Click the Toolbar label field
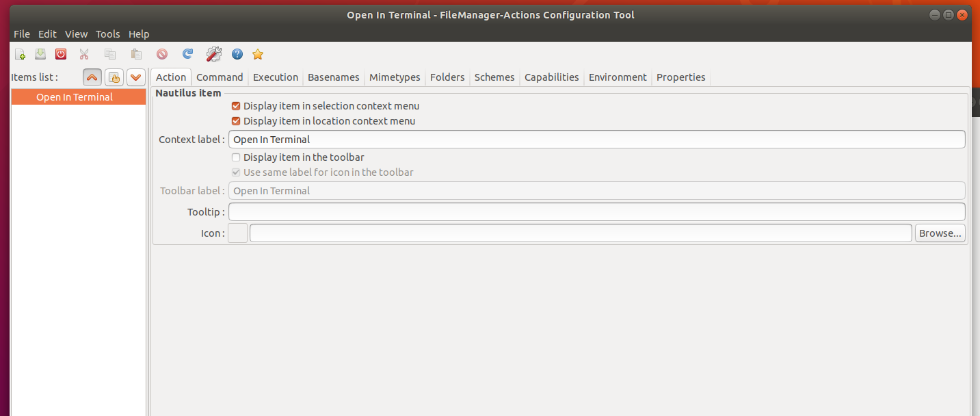 click(596, 191)
